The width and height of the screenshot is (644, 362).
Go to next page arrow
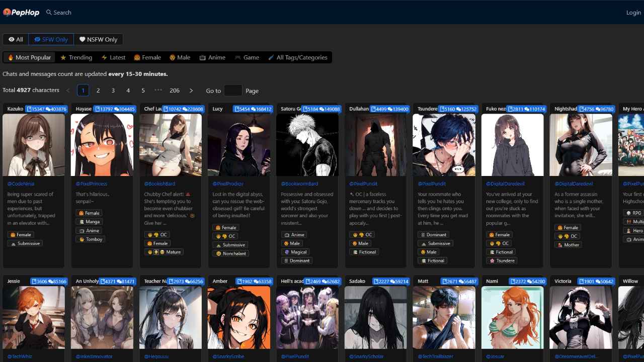point(191,90)
